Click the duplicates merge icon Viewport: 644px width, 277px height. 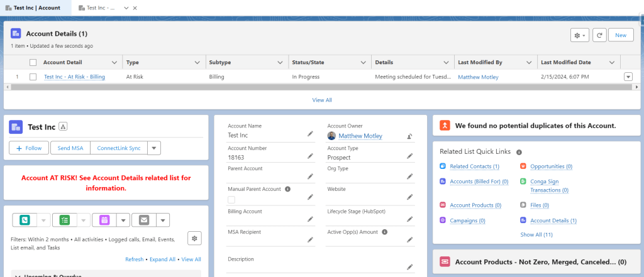point(445,126)
